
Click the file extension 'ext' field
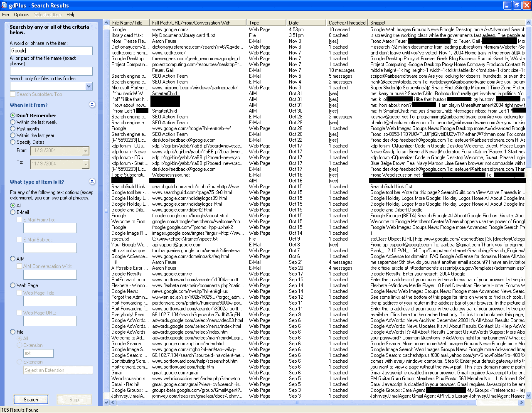[38, 353]
